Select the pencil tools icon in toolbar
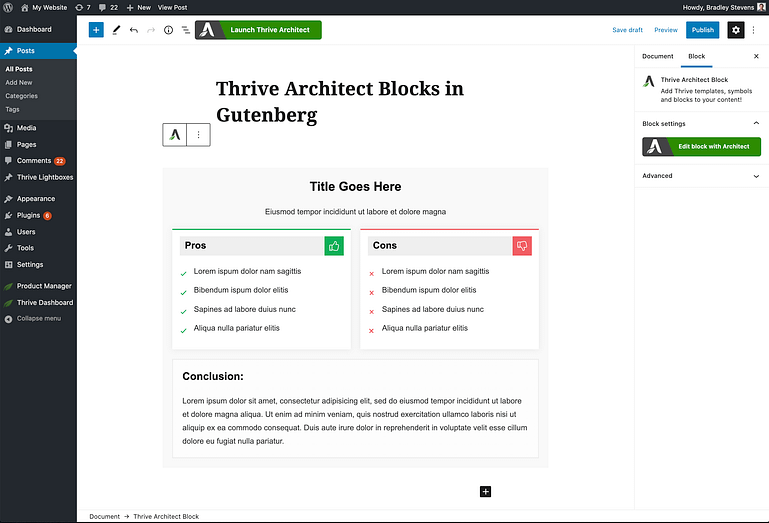769x523 pixels. point(116,30)
